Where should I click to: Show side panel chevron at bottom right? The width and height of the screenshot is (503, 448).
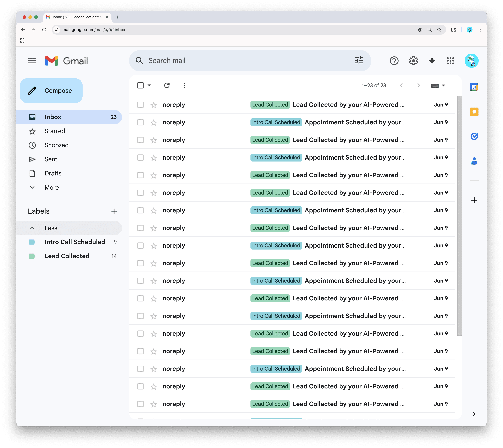coord(474,414)
